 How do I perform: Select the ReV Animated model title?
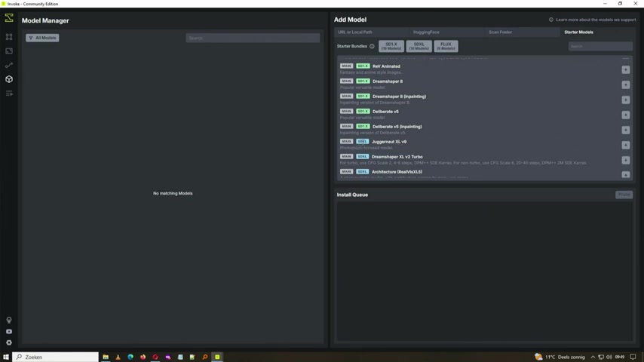click(386, 66)
